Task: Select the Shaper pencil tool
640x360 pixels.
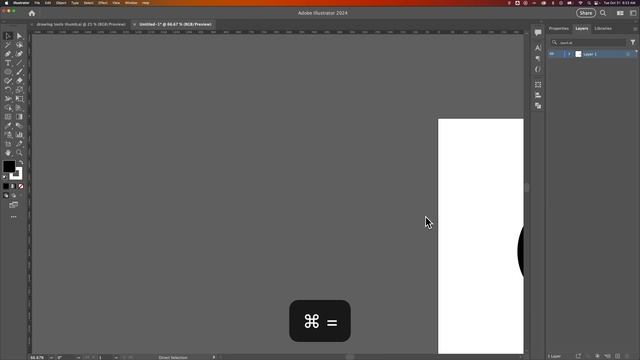Action: coord(8,81)
